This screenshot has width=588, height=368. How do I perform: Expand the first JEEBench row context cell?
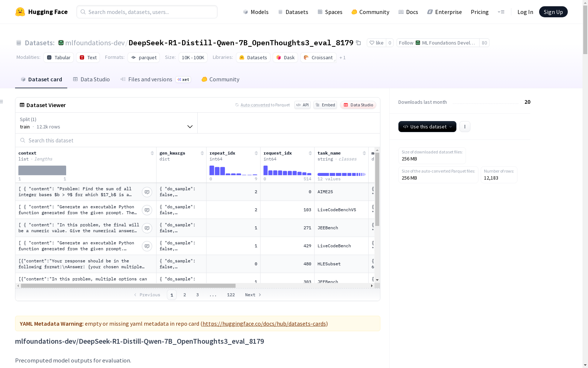point(147,228)
